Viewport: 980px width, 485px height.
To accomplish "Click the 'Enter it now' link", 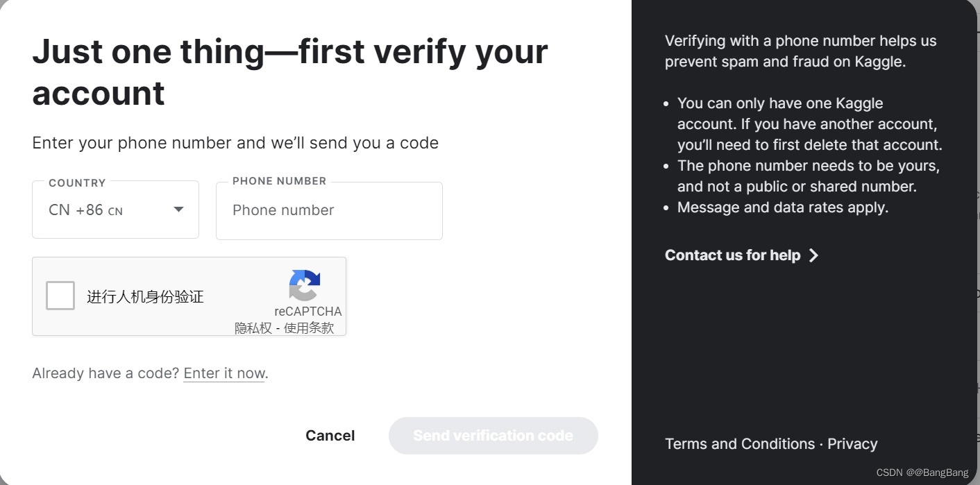I will point(224,373).
